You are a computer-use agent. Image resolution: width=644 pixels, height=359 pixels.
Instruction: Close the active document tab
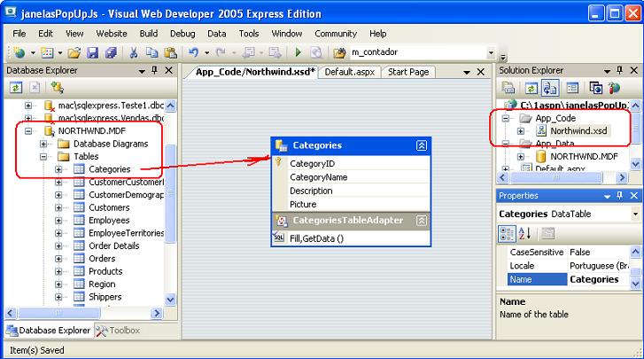click(481, 72)
